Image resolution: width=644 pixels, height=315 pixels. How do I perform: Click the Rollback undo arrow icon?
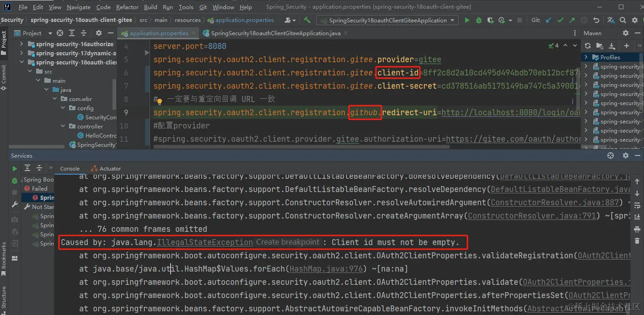(596, 20)
